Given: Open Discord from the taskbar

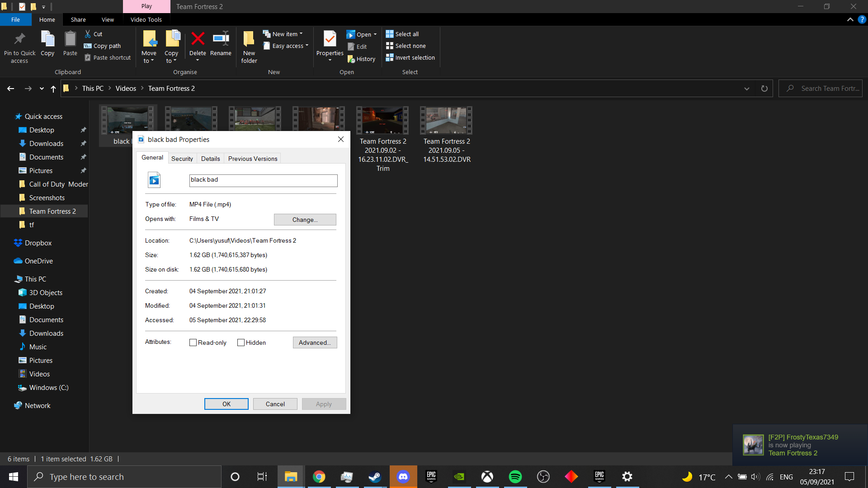Looking at the screenshot, I should point(403,476).
